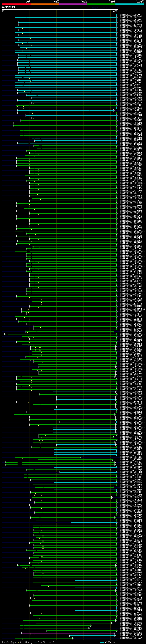146x644 pixels.
Task: Select the UniRef100_A9VB07 label
Action: [131, 331]
